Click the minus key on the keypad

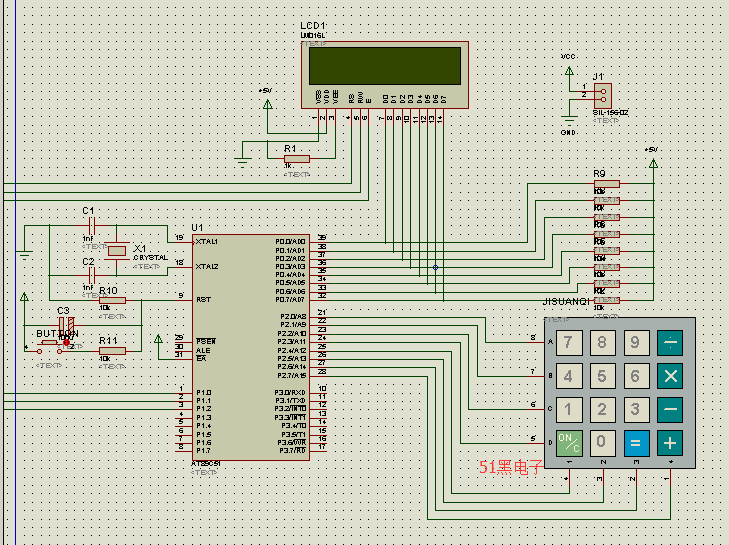(670, 409)
